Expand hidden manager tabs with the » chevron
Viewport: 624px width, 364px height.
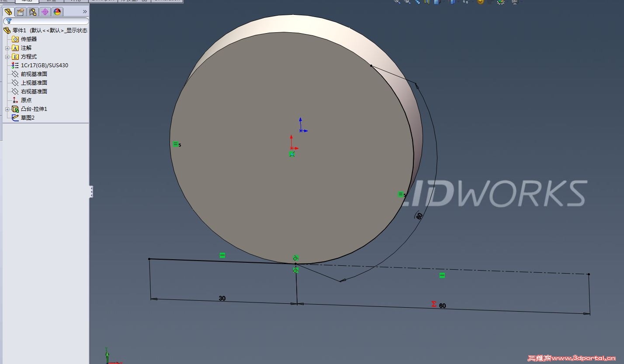tap(85, 12)
